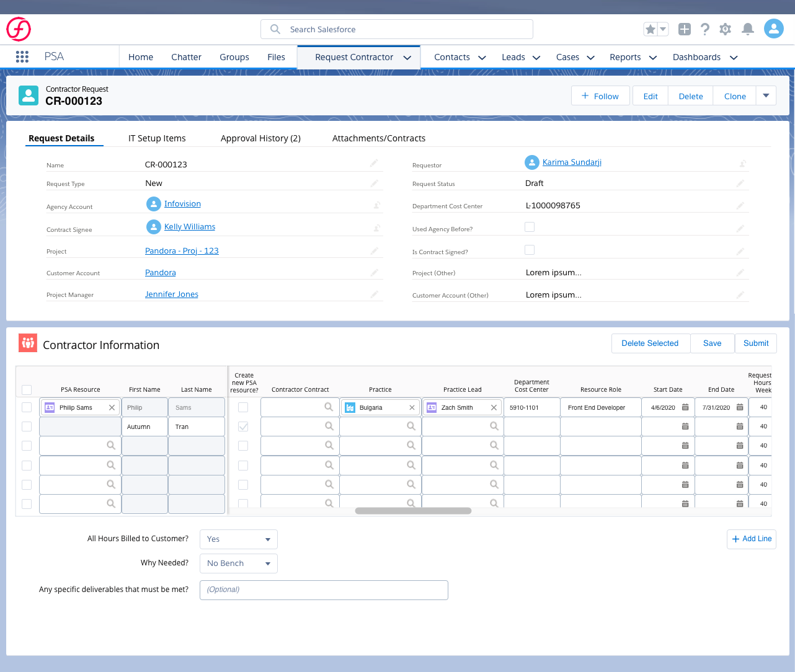Expand the Cases navigation chevron

pyautogui.click(x=591, y=58)
